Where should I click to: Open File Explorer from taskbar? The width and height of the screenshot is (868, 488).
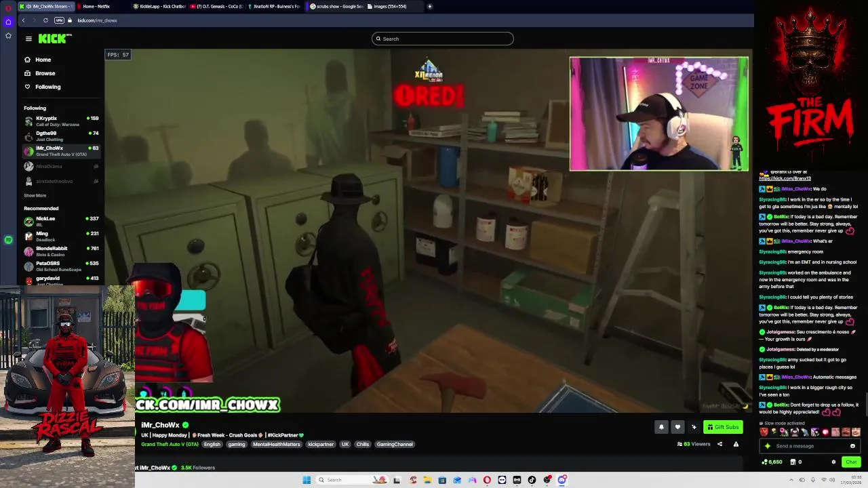pyautogui.click(x=427, y=480)
